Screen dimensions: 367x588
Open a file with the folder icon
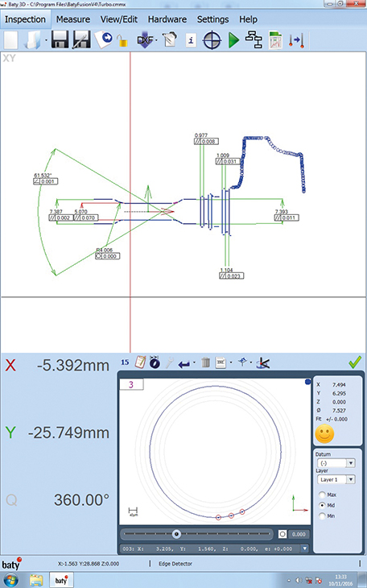pos(33,39)
